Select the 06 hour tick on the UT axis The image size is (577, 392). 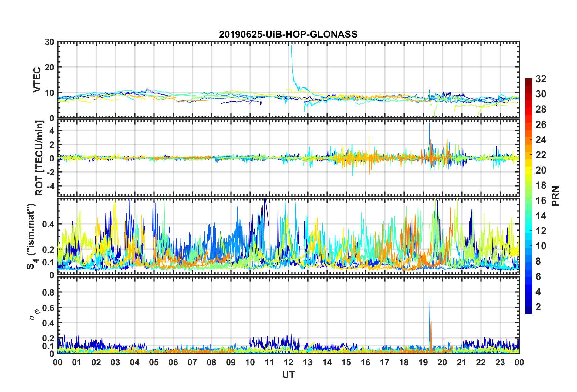pyautogui.click(x=173, y=362)
